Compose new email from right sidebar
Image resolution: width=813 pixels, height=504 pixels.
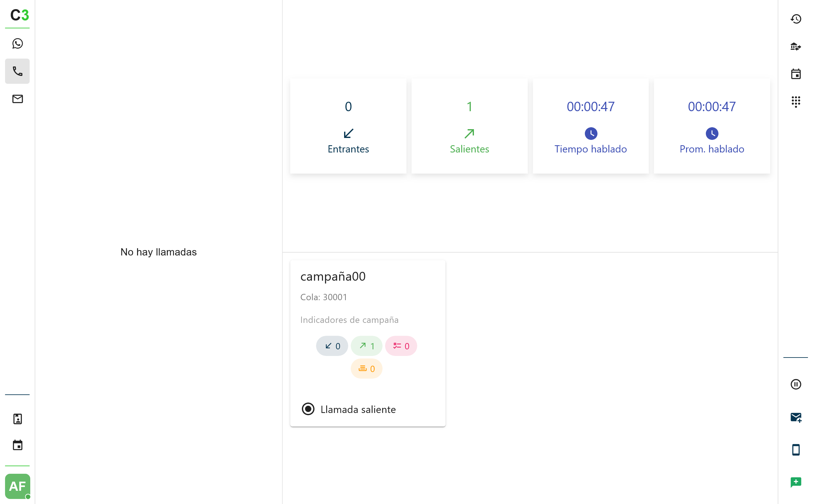tap(796, 417)
